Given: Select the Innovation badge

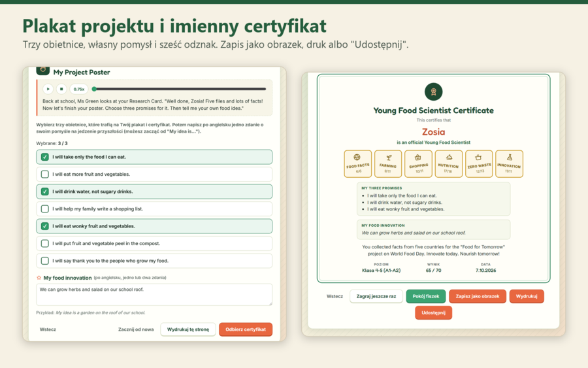Looking at the screenshot, I should click(509, 163).
